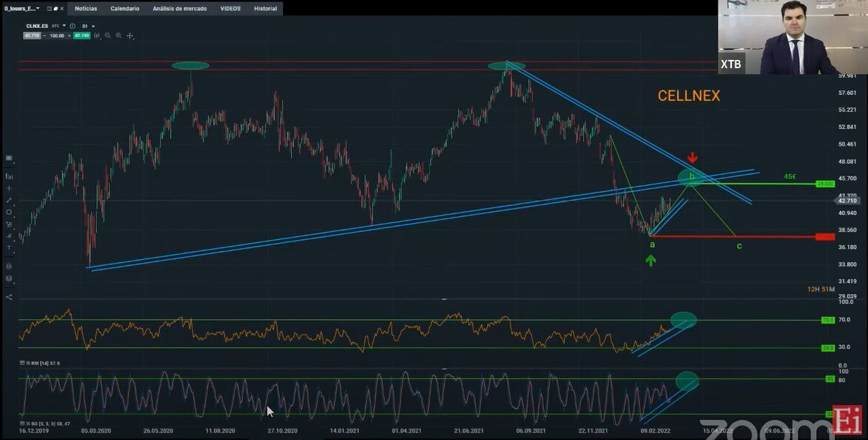The height and width of the screenshot is (440, 868).
Task: Select the trend line drawing tool
Action: click(x=9, y=200)
